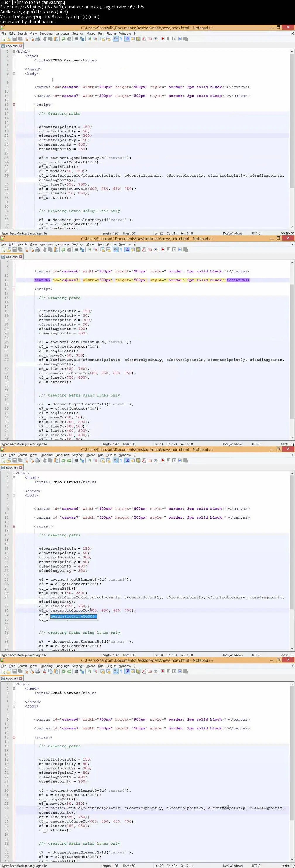
Task: Toggle Word Wrap in third window toolbar
Action: (x=115, y=460)
